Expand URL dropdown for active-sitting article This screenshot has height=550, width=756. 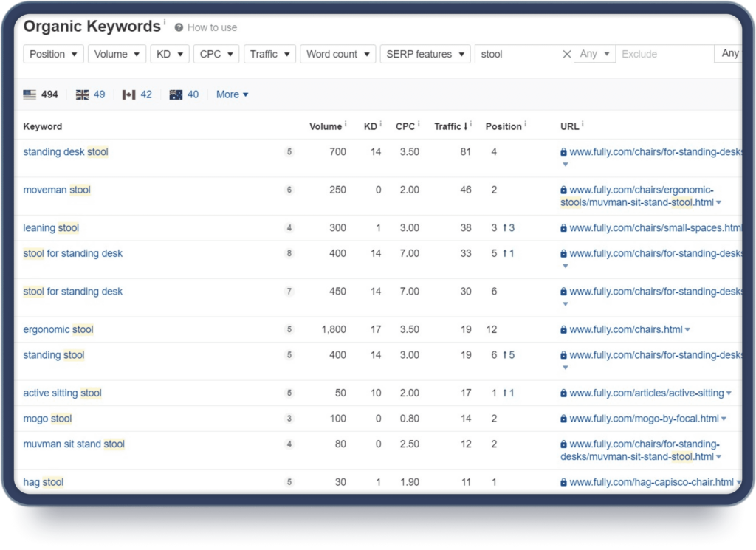click(729, 393)
